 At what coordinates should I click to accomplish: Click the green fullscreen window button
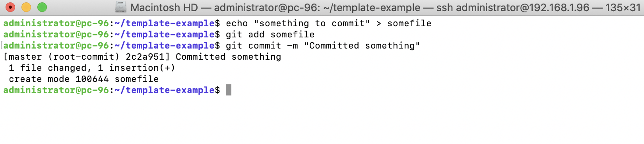pyautogui.click(x=42, y=7)
